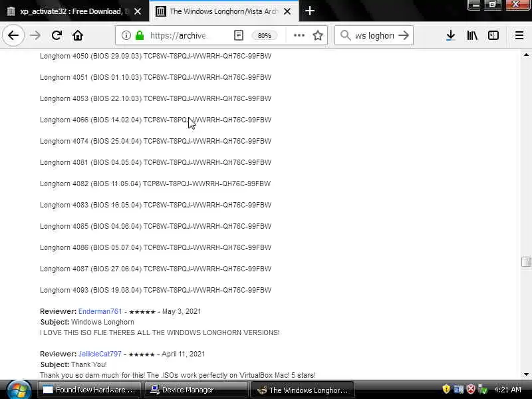Viewport: 532px width, 399px height.
Task: Click the Subject: Thank You! line
Action: tap(73, 364)
